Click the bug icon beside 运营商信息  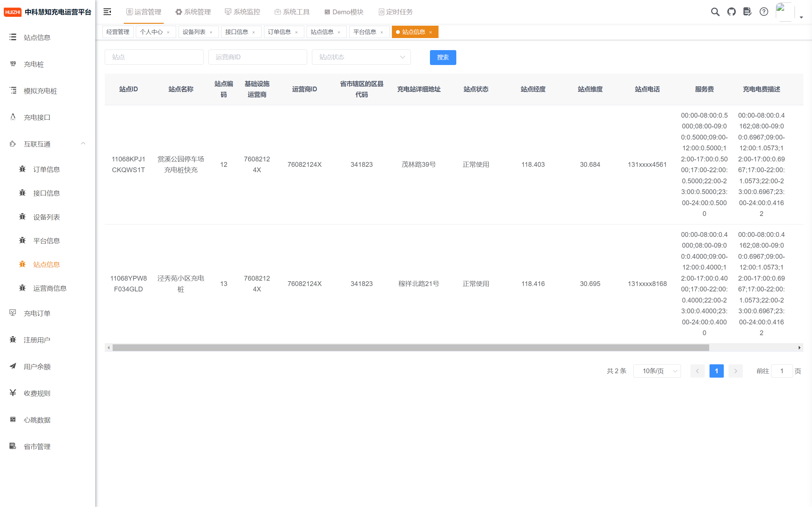click(x=23, y=288)
